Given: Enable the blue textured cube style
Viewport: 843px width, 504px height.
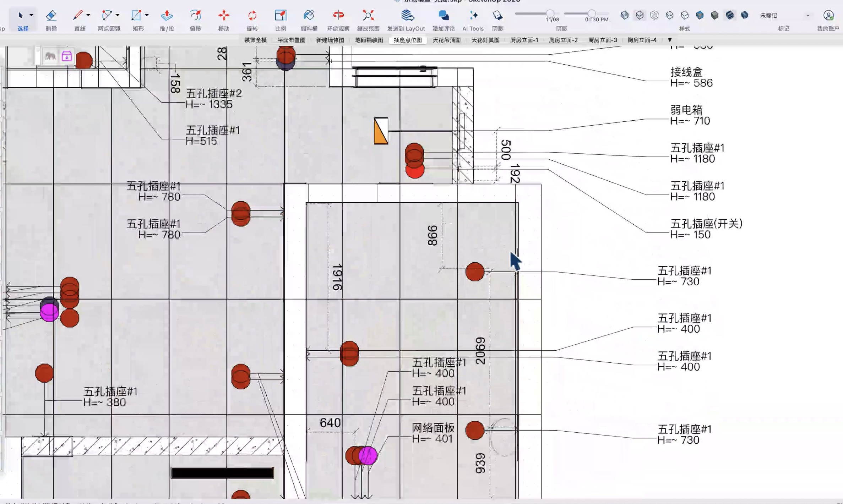Looking at the screenshot, I should (700, 15).
